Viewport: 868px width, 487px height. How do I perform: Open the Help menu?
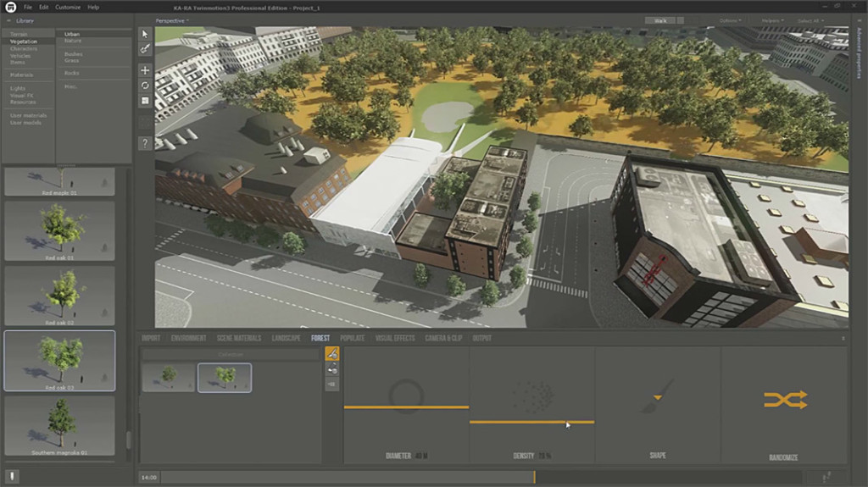93,7
